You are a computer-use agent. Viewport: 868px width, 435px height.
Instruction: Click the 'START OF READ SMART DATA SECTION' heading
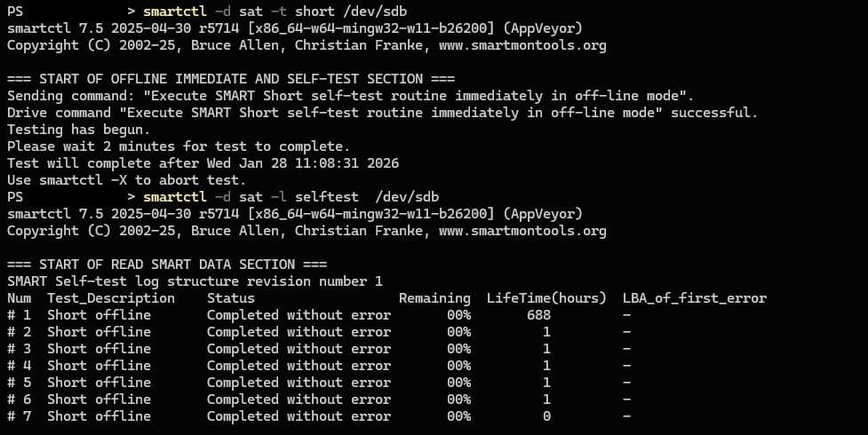coord(167,265)
